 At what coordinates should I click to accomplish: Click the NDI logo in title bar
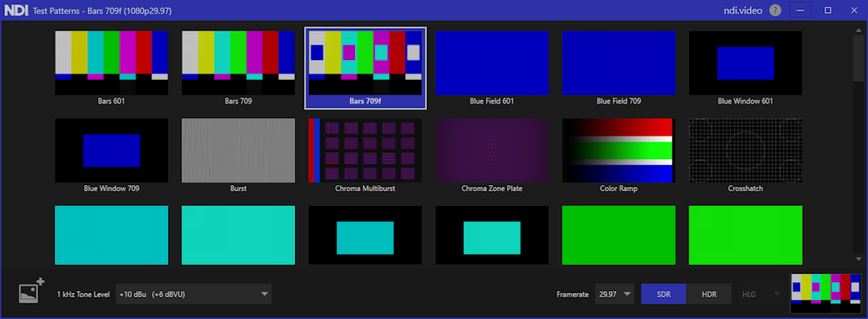(16, 10)
